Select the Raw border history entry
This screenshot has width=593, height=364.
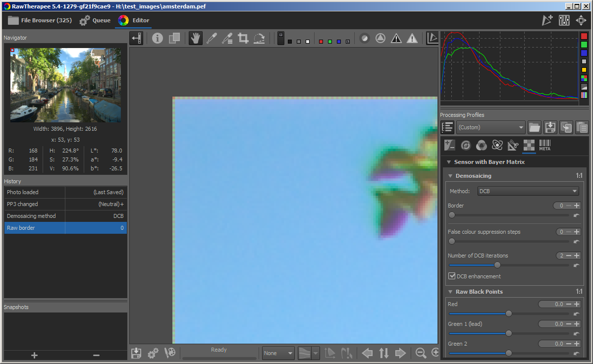[34, 227]
